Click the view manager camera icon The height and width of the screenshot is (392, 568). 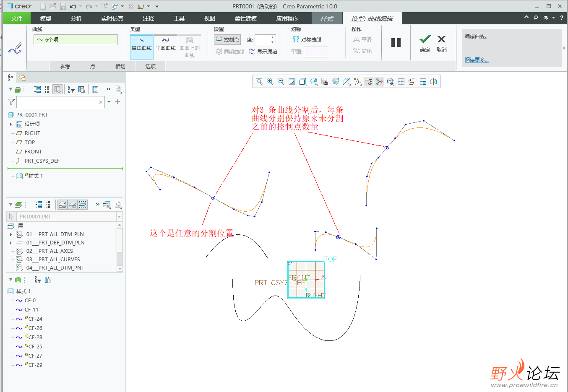[x=325, y=82]
